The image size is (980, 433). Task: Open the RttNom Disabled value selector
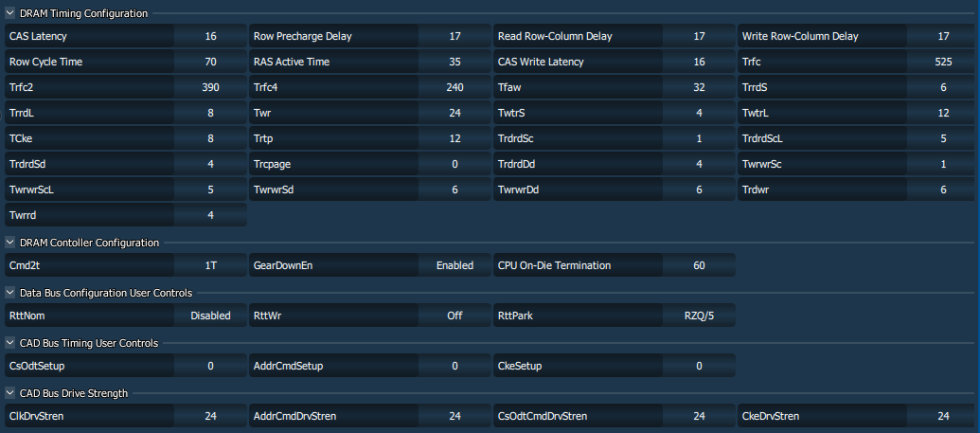point(210,316)
